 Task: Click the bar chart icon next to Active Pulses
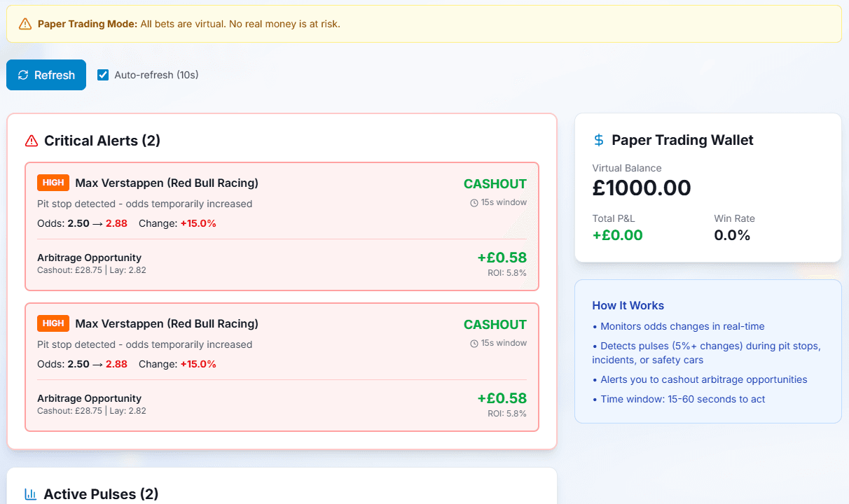pos(31,493)
